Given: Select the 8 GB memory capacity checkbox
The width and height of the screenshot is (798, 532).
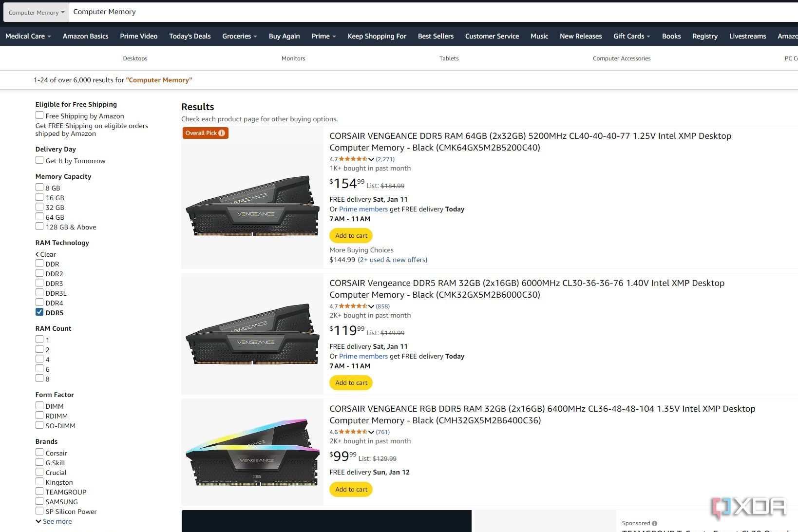Looking at the screenshot, I should (39, 188).
